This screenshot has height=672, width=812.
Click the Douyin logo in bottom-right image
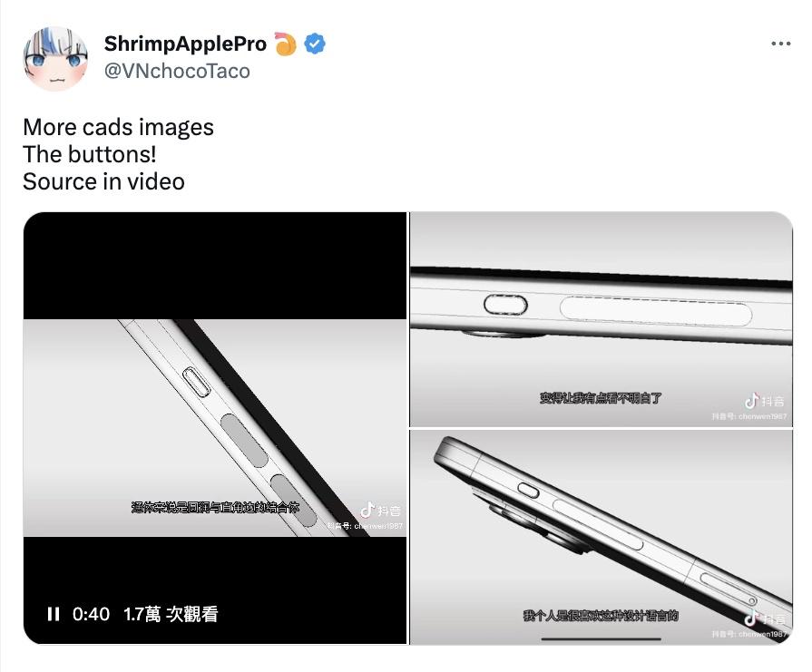point(764,618)
